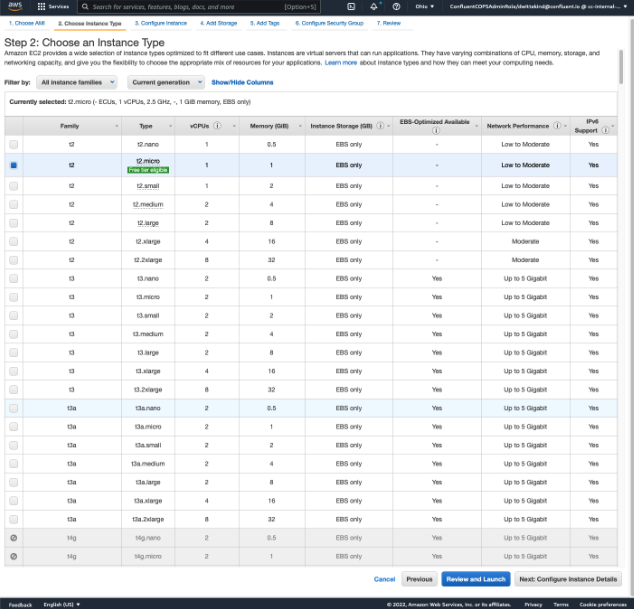This screenshot has width=634, height=609.
Task: Click the Show/Hide Columns link
Action: coord(242,82)
